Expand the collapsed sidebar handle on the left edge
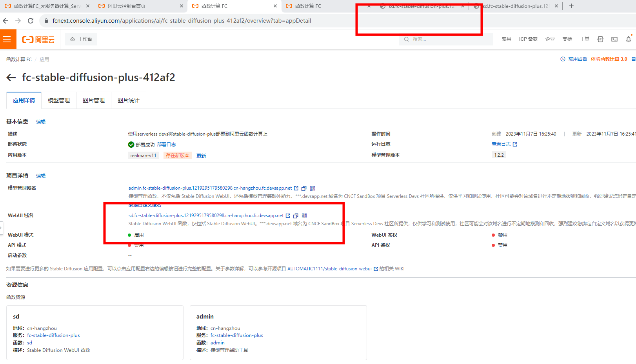Viewport: 636px width, 364px height. point(1,228)
